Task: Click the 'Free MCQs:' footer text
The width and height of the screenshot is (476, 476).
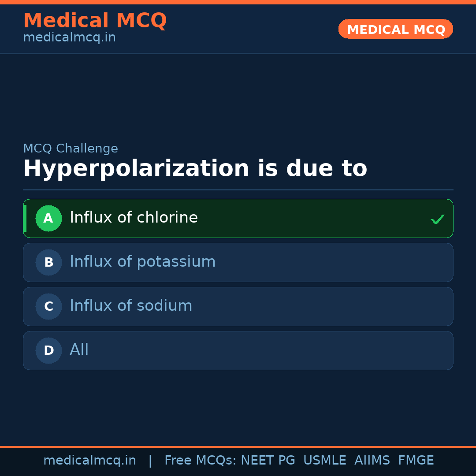Action: pos(201,461)
